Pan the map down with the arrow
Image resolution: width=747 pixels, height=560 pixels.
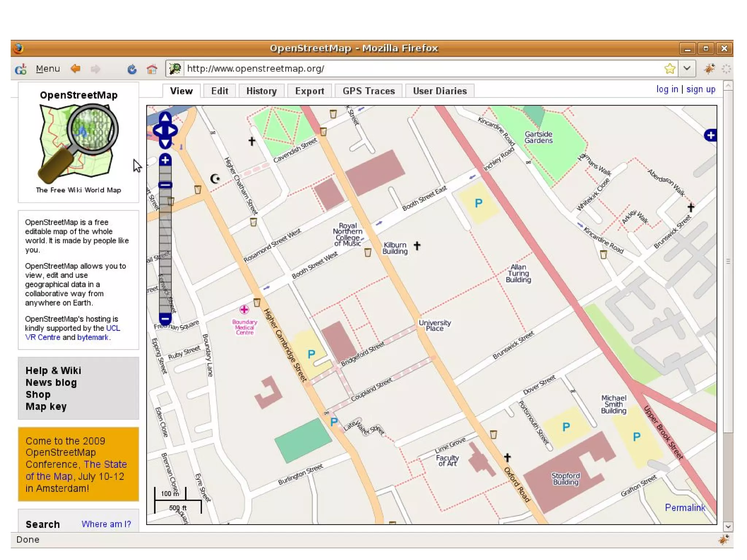click(165, 143)
